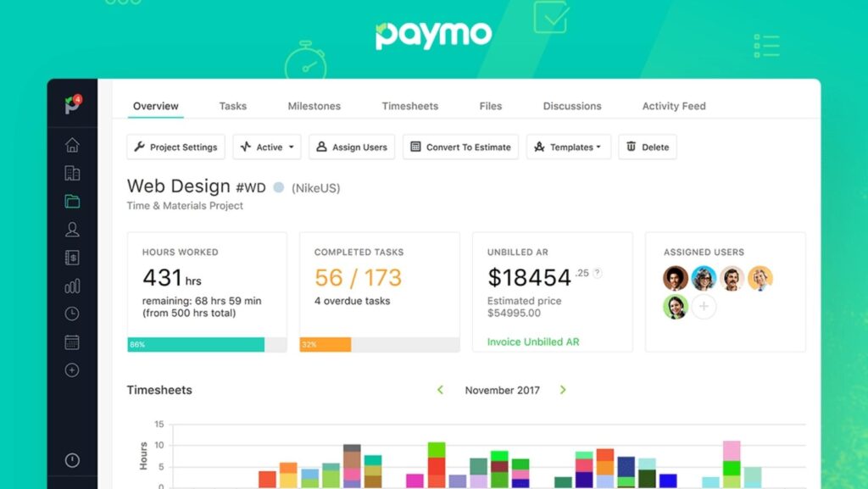868x489 pixels.
Task: Click the (NikeUS) client link
Action: tap(315, 188)
